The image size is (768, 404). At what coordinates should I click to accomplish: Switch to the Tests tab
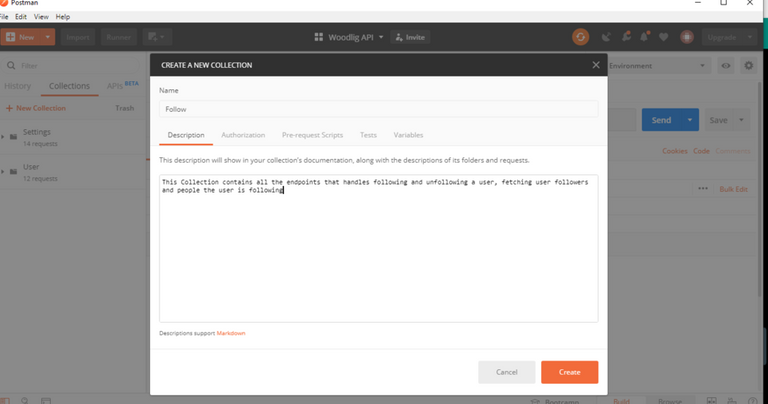[x=368, y=135]
